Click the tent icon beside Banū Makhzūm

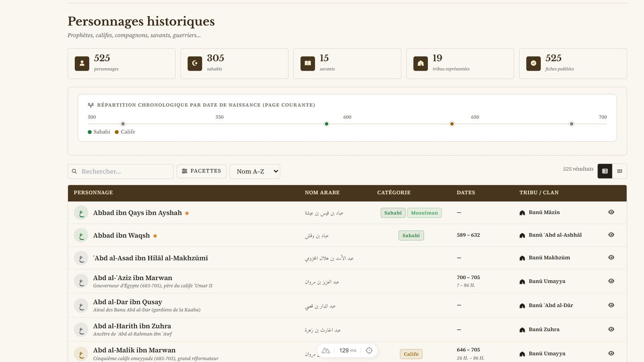coord(522,258)
